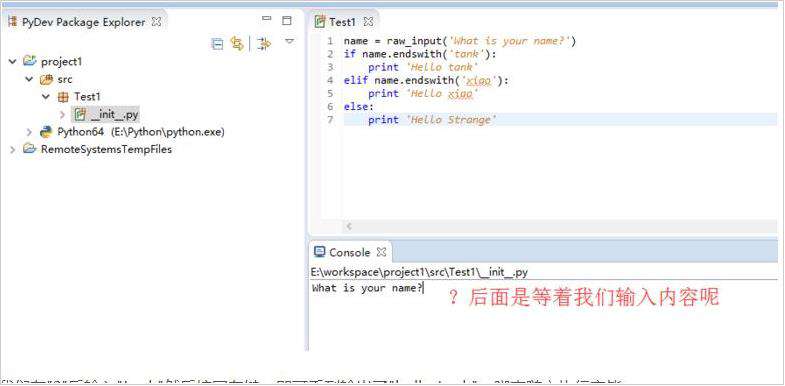Expand the RemoteSystemsTempFiles node
This screenshot has height=386, width=785.
coord(13,149)
